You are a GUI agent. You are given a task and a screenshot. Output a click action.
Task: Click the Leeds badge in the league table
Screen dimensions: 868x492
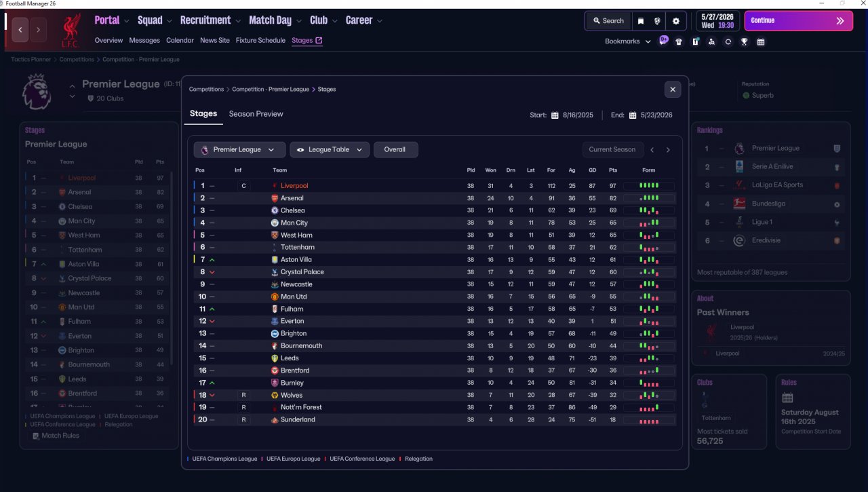click(275, 358)
